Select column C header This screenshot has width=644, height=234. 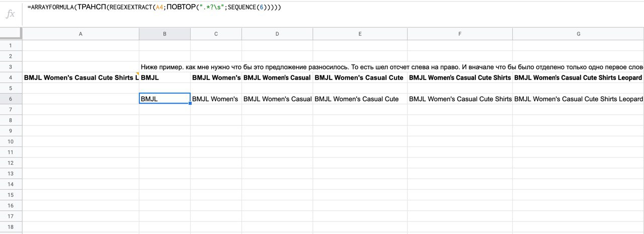tap(216, 34)
